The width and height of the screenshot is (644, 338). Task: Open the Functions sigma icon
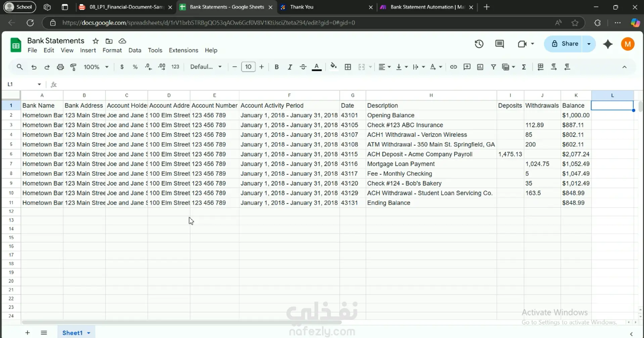pyautogui.click(x=524, y=67)
